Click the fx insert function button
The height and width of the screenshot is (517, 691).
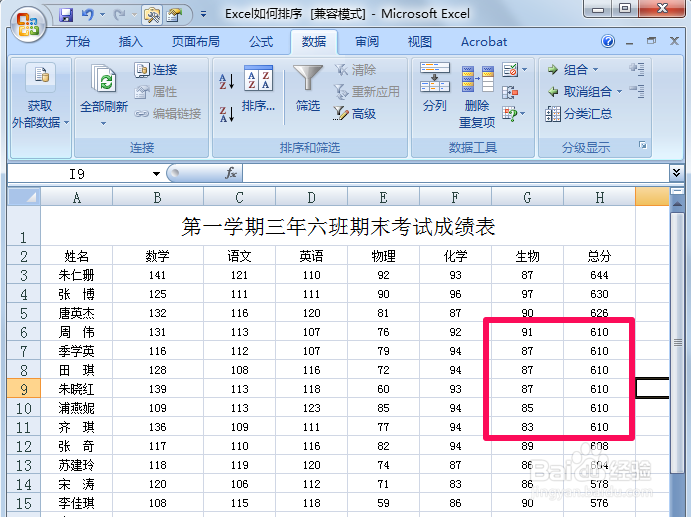coord(231,173)
